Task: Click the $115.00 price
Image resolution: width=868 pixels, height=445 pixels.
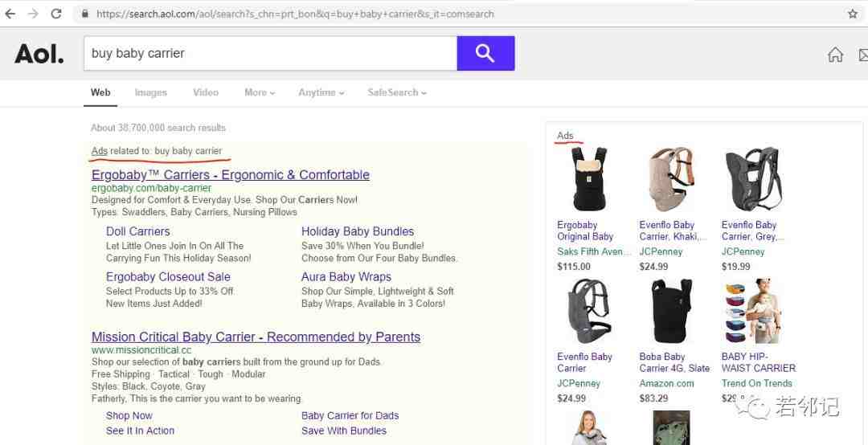Action: 574,267
